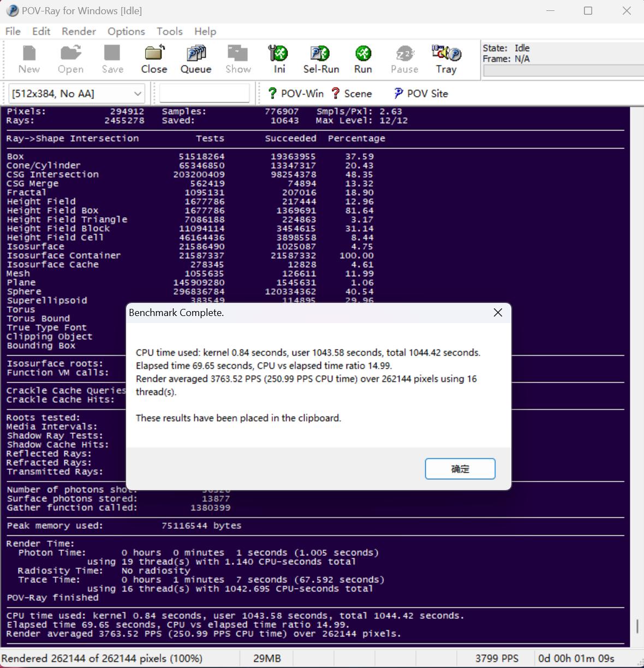Open the render Queue
Image resolution: width=644 pixels, height=668 pixels.
click(196, 59)
